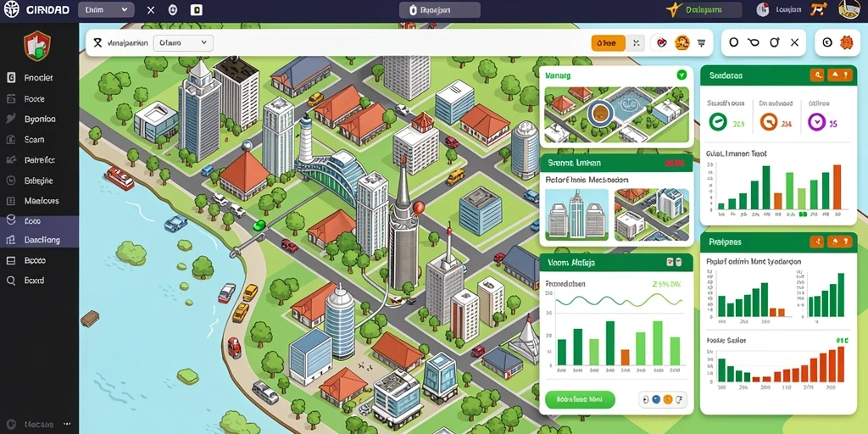The image size is (868, 434).
Task: Select the Scam item in left sidebar
Action: pos(39,140)
